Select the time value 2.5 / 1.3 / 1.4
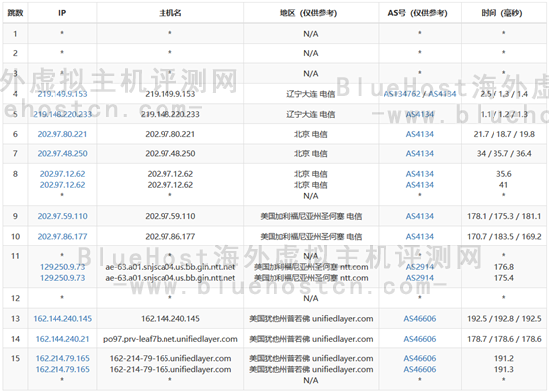This screenshot has width=549, height=392. [x=503, y=94]
